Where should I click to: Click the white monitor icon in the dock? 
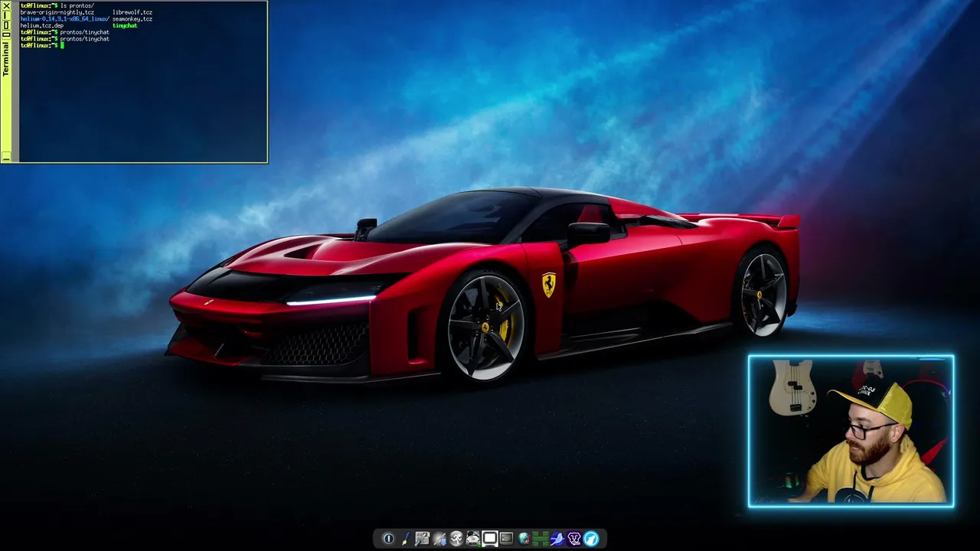[490, 539]
